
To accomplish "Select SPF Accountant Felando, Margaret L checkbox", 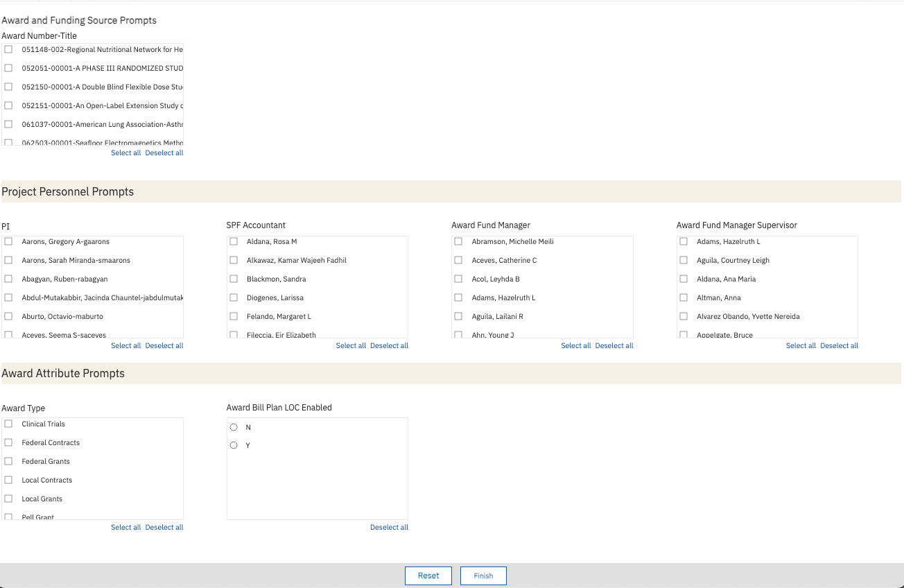I will 234,316.
